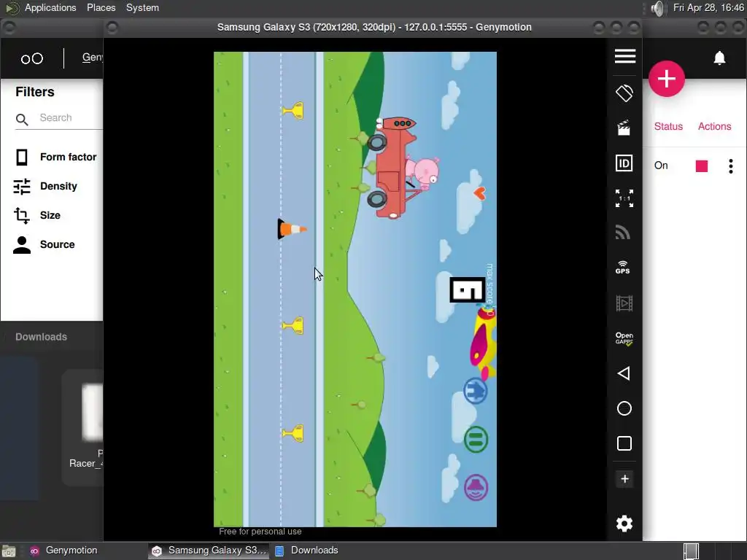747x560 pixels.
Task: Sort by the Status column header
Action: pyautogui.click(x=668, y=126)
